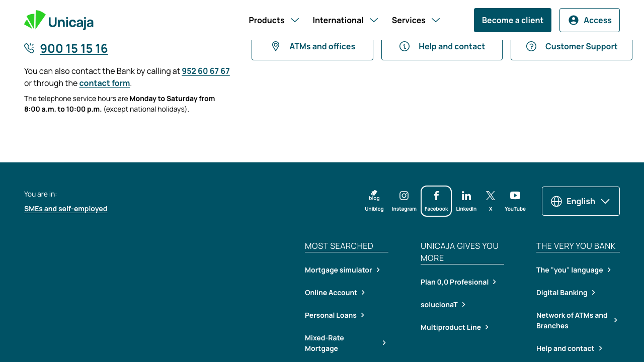
Task: Click the "You are in:" label
Action: [41, 194]
